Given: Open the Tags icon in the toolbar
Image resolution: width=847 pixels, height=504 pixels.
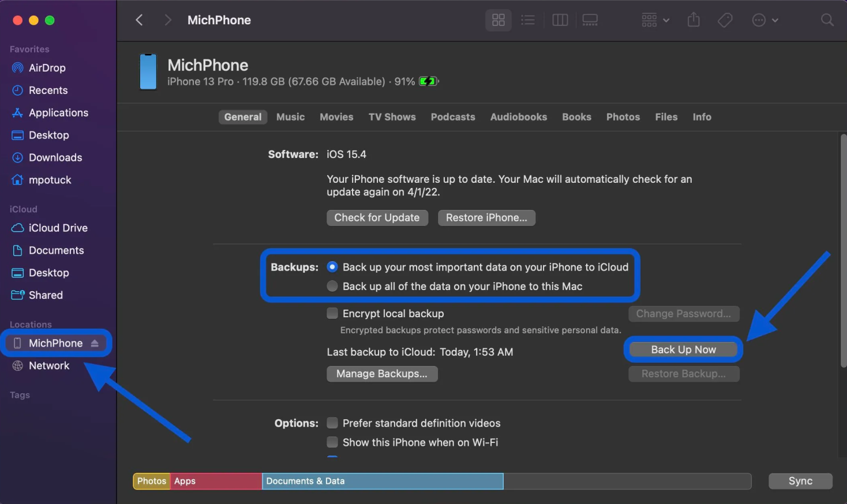Looking at the screenshot, I should click(x=725, y=20).
